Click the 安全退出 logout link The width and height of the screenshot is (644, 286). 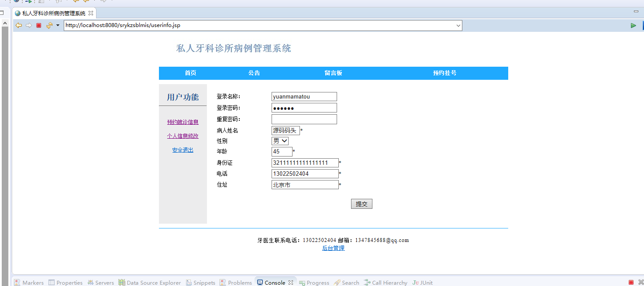point(183,150)
